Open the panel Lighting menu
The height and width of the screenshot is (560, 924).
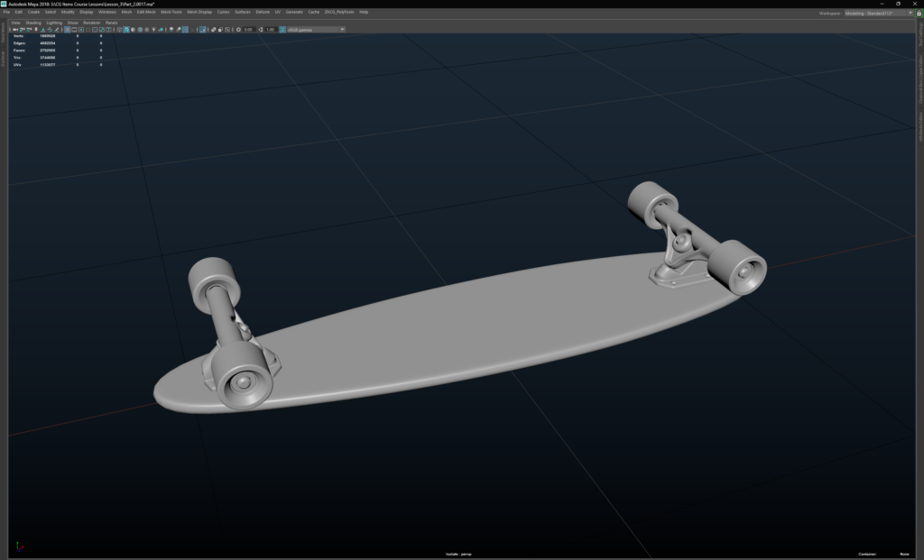tap(53, 23)
